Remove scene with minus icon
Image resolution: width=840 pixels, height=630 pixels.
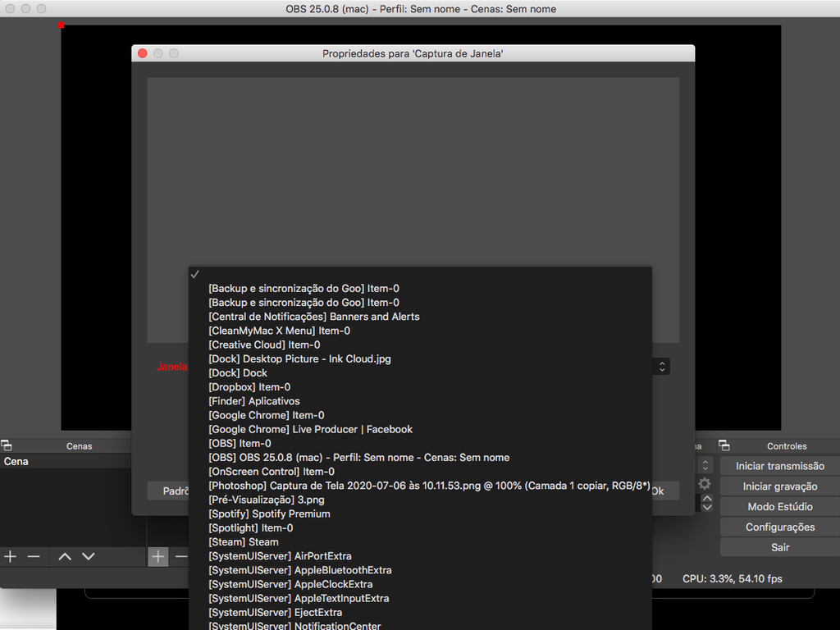[34, 557]
